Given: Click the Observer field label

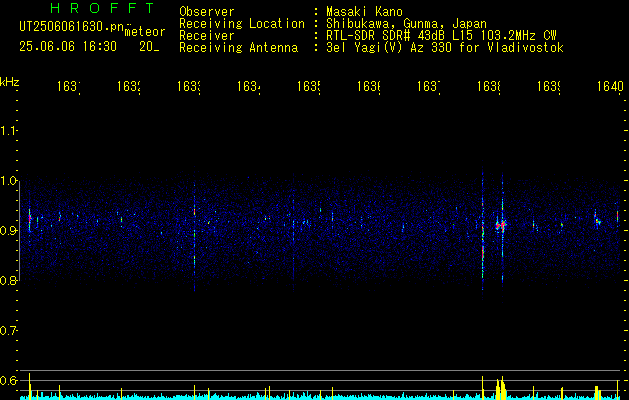Looking at the screenshot, I should click(207, 12).
